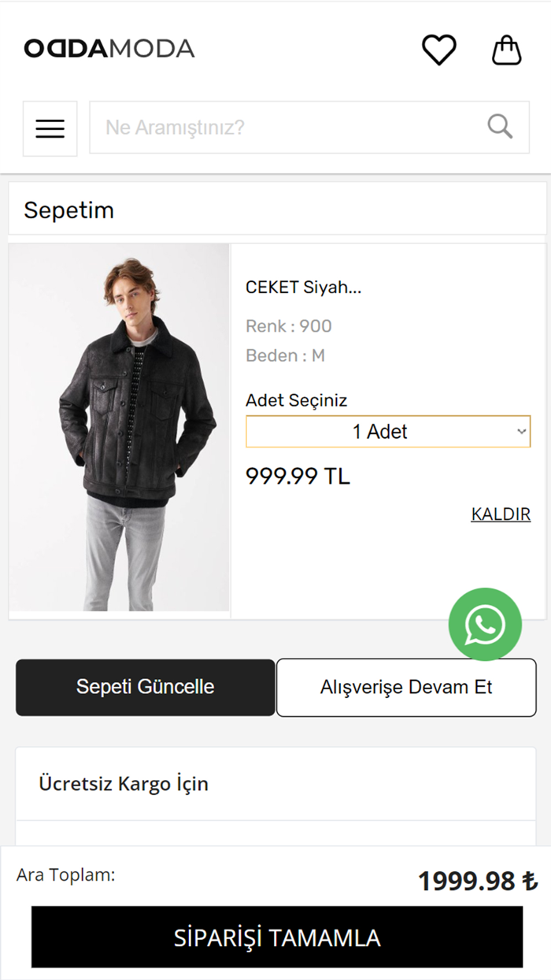The image size is (551, 980).
Task: Click the search magnifier icon
Action: click(x=499, y=126)
